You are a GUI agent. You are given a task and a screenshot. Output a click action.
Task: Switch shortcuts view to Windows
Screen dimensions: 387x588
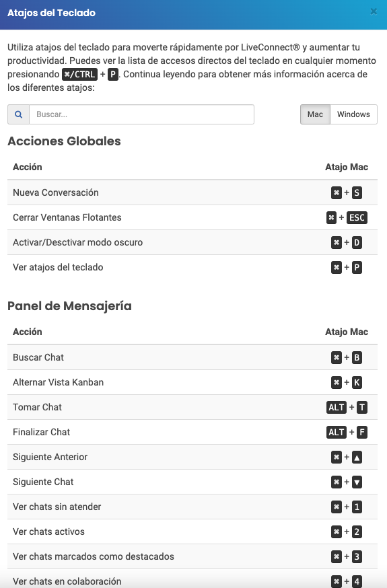pos(353,114)
